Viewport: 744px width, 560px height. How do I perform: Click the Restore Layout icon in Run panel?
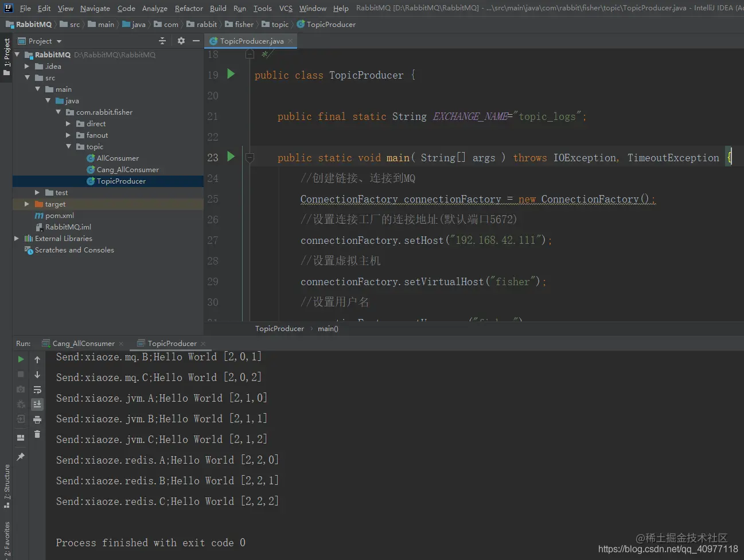point(21,438)
